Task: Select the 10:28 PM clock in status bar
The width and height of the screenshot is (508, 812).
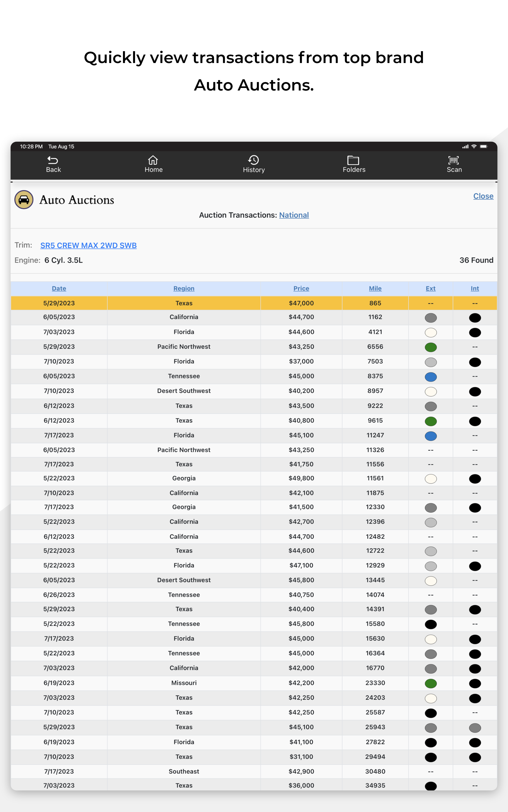Action: click(31, 147)
